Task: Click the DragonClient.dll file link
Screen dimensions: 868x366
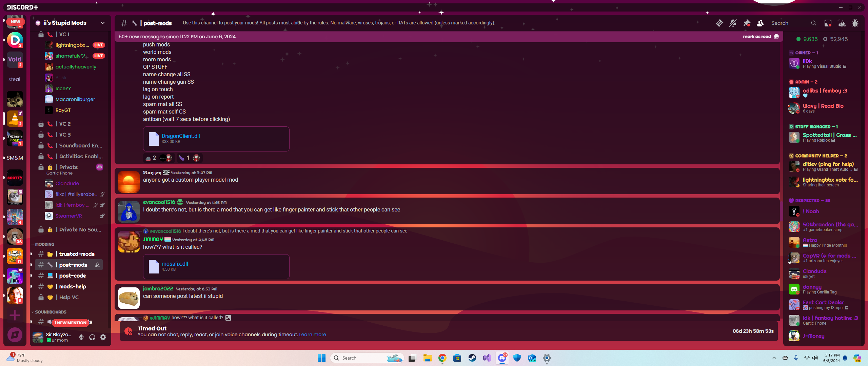Action: click(180, 136)
